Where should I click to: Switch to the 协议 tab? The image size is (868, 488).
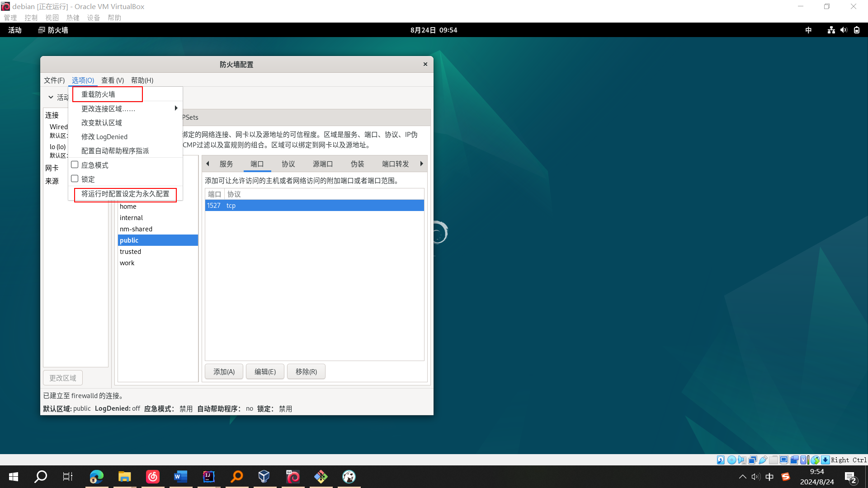288,164
